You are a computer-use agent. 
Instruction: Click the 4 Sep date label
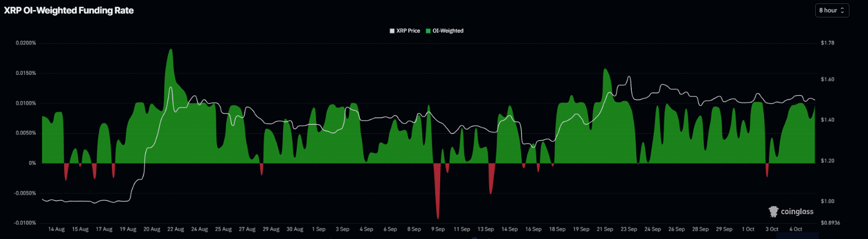[x=366, y=229]
